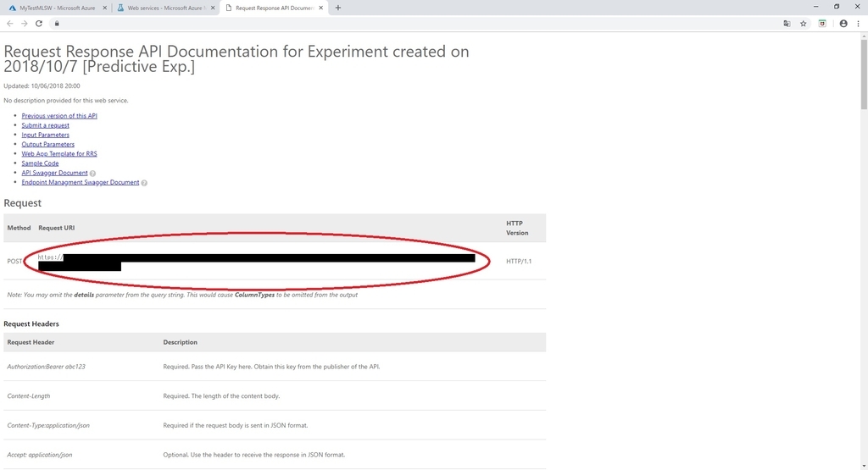868x470 pixels.
Task: Click the HTTP/1.1 version cell
Action: click(x=519, y=261)
